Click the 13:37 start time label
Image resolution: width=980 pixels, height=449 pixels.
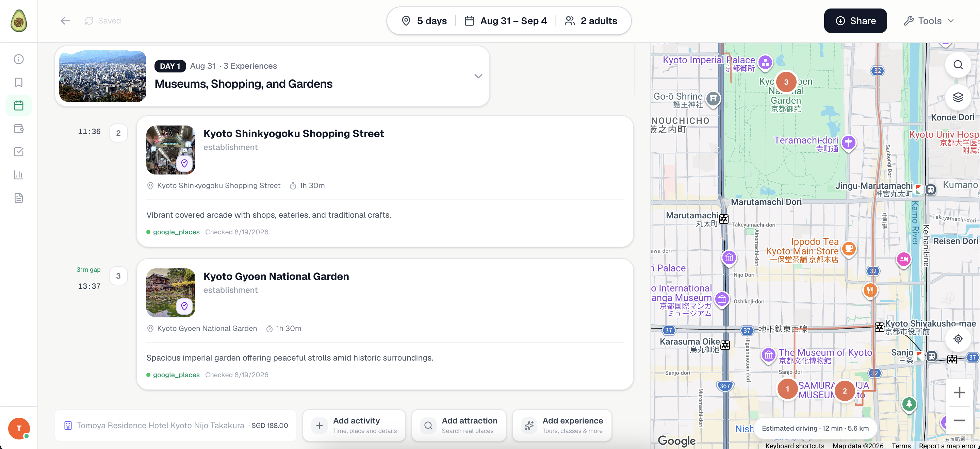(89, 286)
